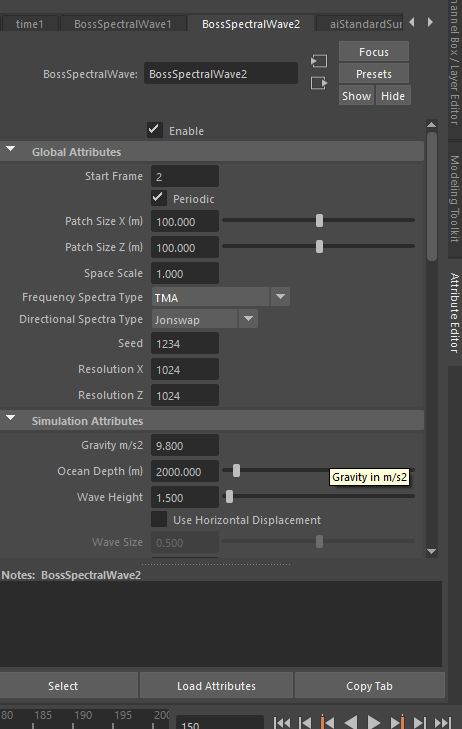Image resolution: width=462 pixels, height=729 pixels.
Task: Step back one frame
Action: pos(305,722)
